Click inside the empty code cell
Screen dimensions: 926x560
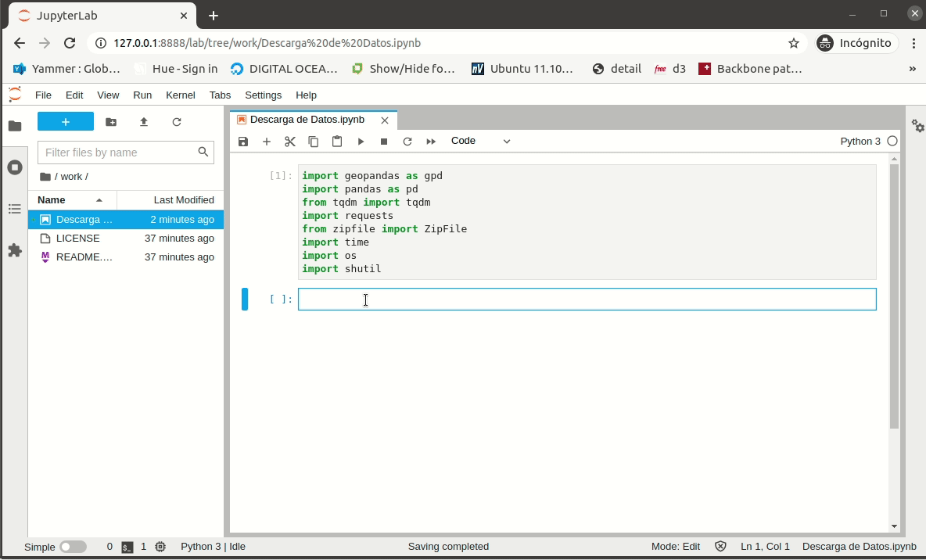pyautogui.click(x=587, y=300)
